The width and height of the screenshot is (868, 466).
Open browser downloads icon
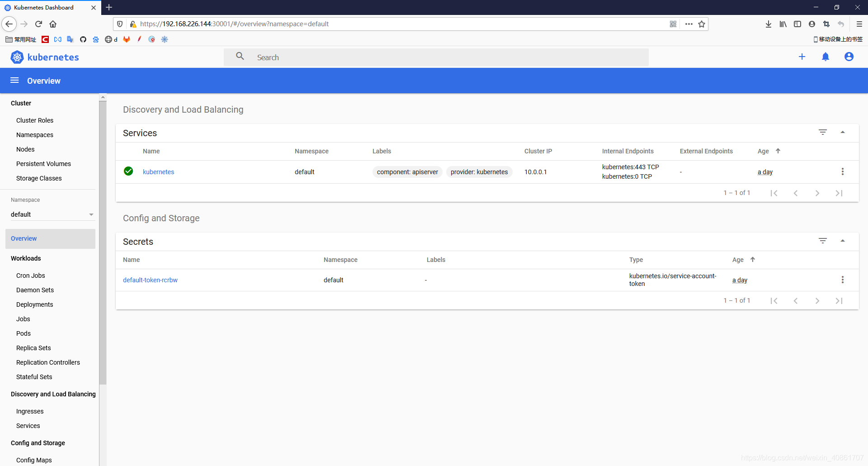coord(769,24)
